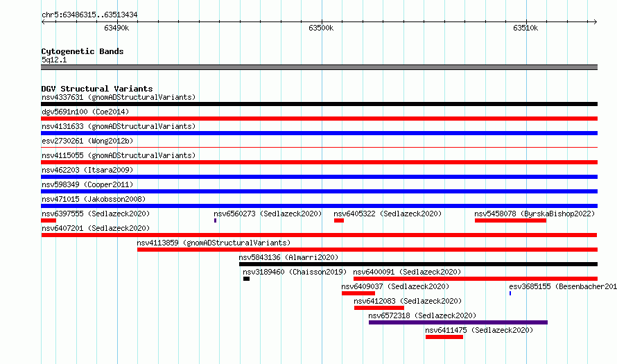
Task: Click the nsv4131633 blue variant bar
Action: click(x=319, y=133)
